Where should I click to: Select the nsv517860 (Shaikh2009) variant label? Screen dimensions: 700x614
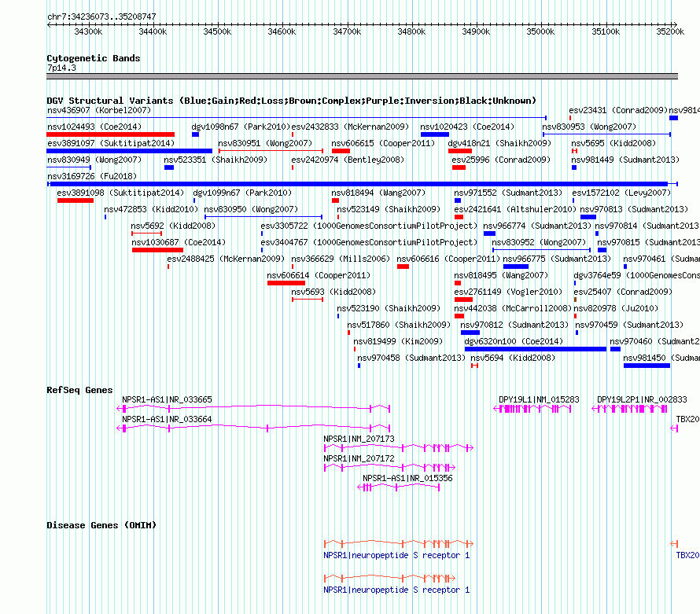(399, 325)
